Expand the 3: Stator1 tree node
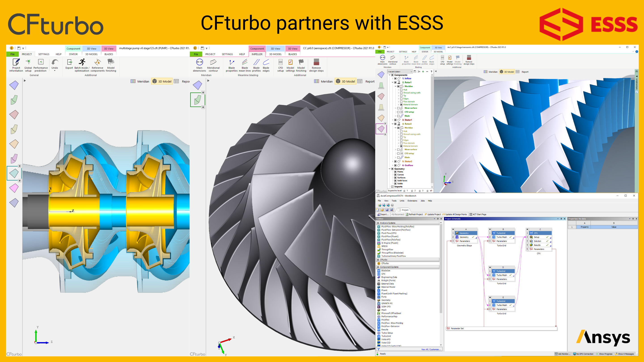 tap(392, 120)
